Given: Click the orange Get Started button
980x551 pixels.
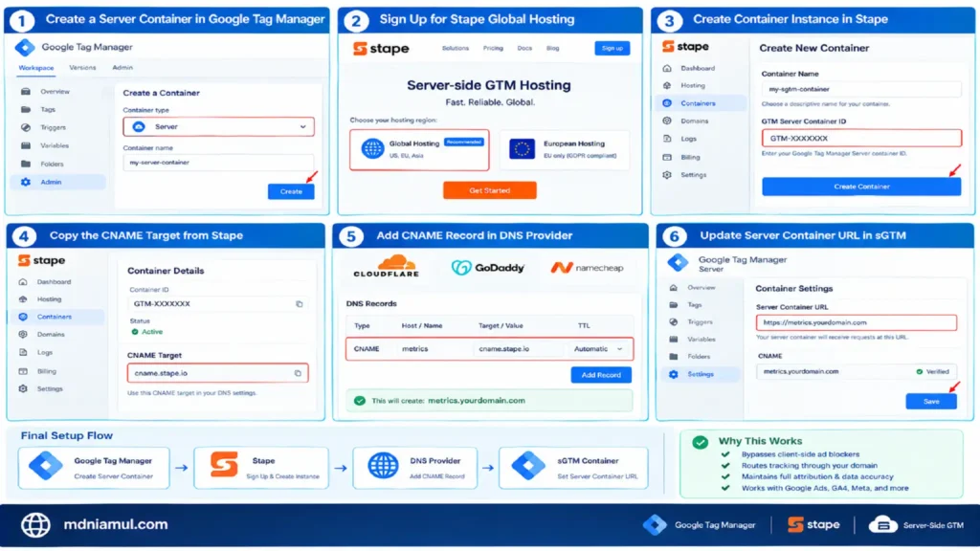Looking at the screenshot, I should [x=489, y=190].
